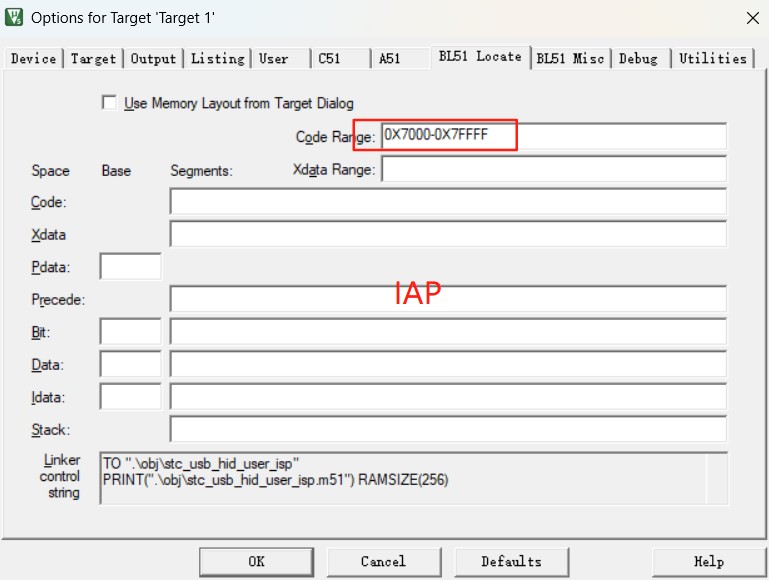This screenshot has height=580, width=769.
Task: Switch to the BL51 Misc tab
Action: [570, 58]
